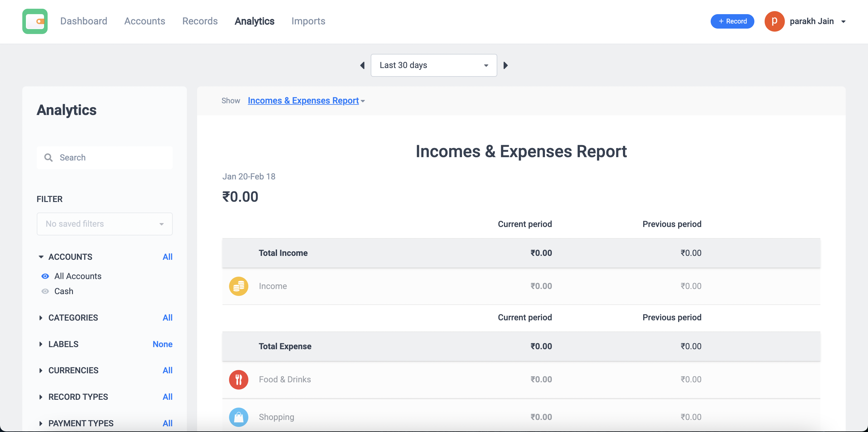The width and height of the screenshot is (868, 432).
Task: Expand the PAYMENT TYPES filter section
Action: 41,423
